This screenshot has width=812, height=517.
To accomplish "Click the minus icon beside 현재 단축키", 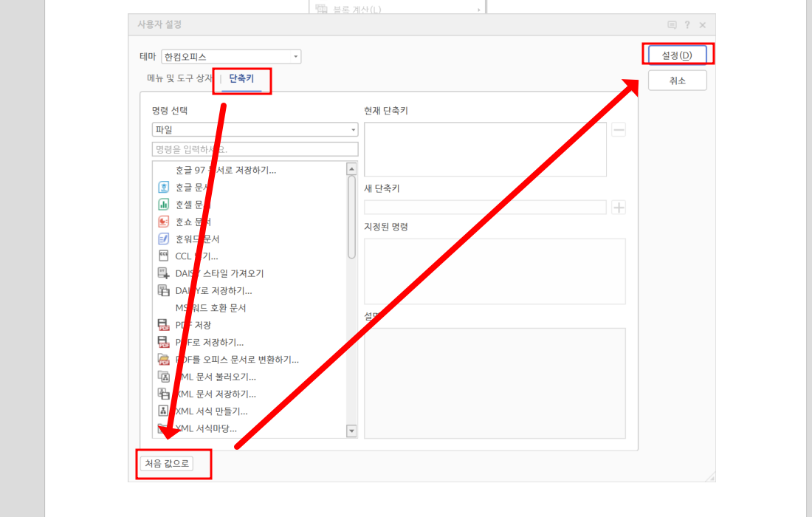I will 619,129.
